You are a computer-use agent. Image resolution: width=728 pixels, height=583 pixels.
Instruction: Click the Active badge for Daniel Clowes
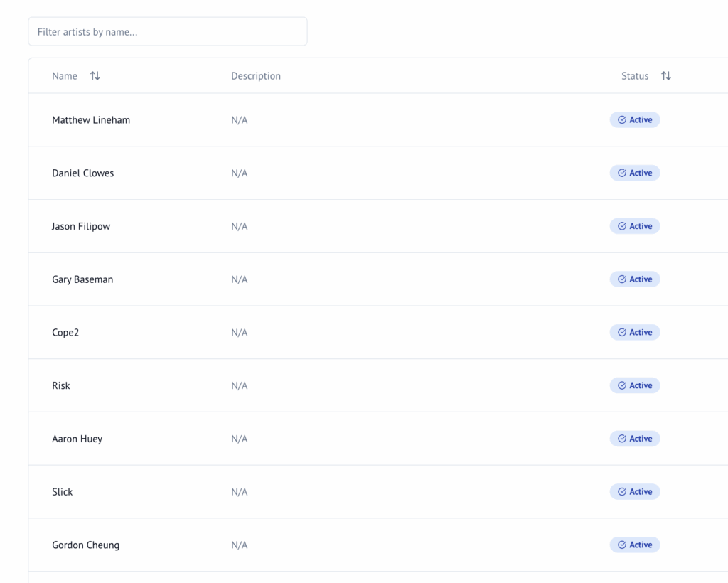click(635, 173)
